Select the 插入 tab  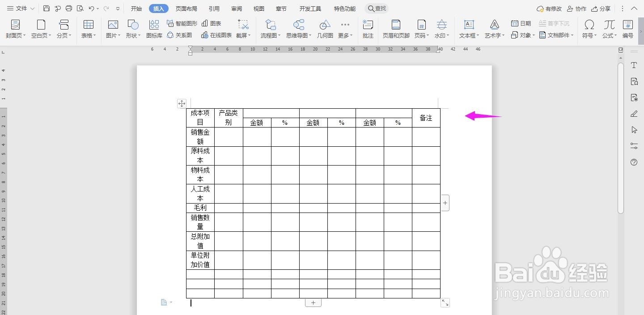point(159,9)
